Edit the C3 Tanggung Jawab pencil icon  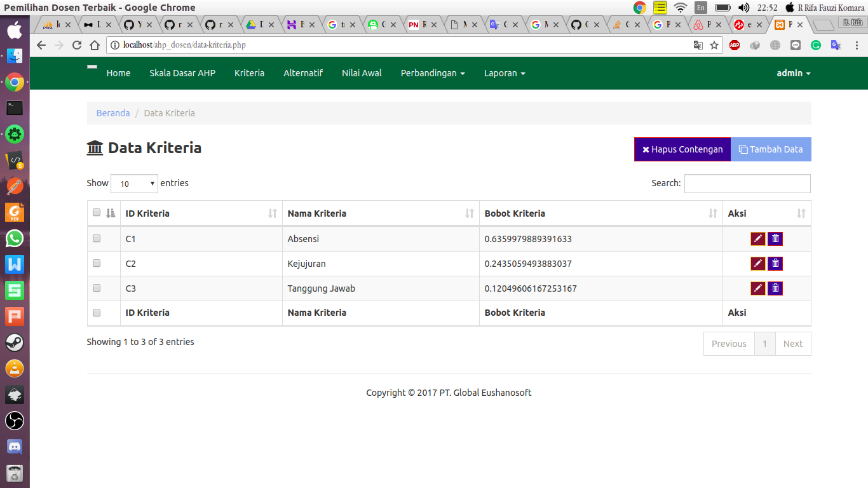758,288
